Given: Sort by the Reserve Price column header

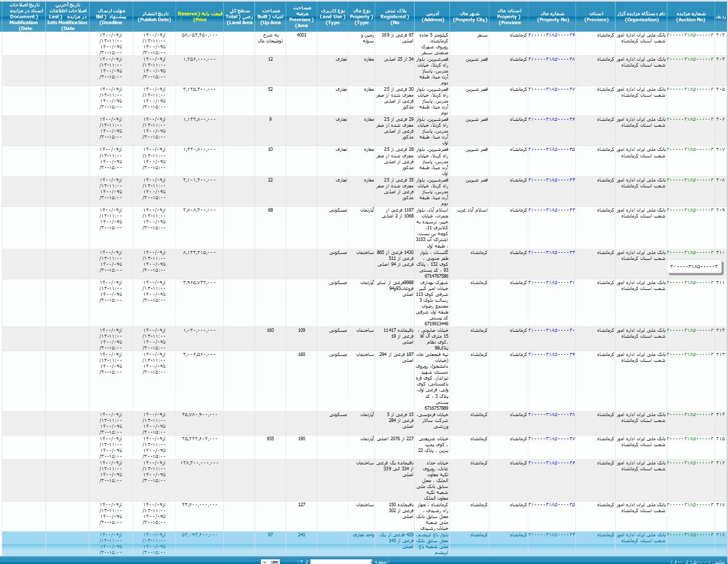Looking at the screenshot, I should click(200, 17).
